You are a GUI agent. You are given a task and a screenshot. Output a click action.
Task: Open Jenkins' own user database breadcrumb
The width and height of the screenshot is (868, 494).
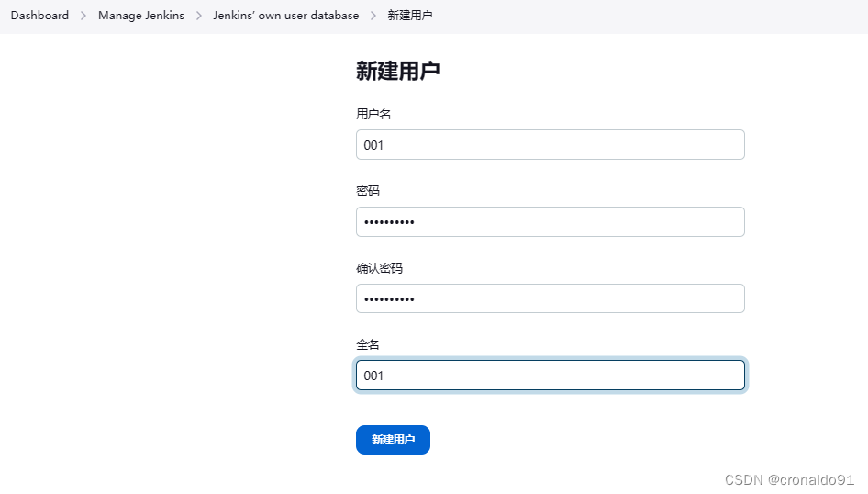tap(285, 16)
